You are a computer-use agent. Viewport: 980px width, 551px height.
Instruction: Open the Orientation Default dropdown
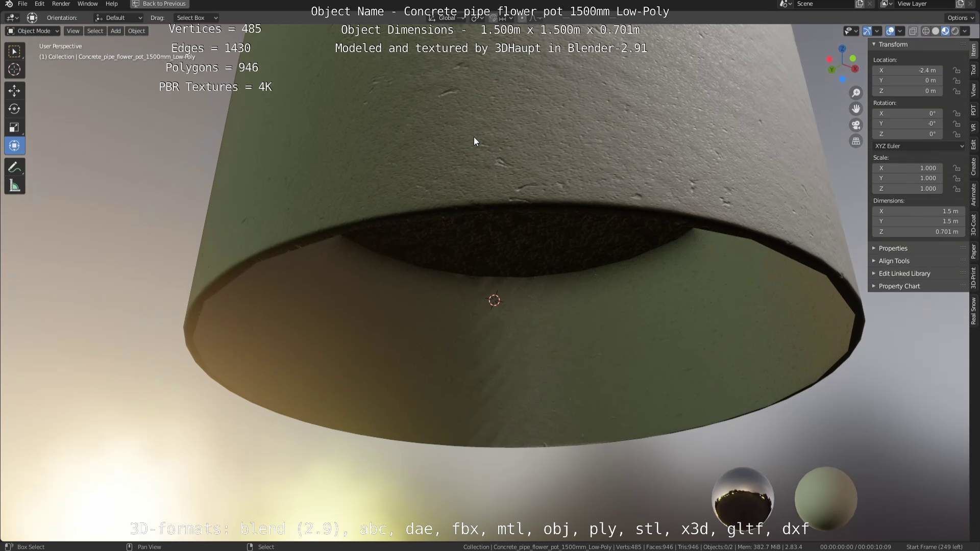coord(118,18)
